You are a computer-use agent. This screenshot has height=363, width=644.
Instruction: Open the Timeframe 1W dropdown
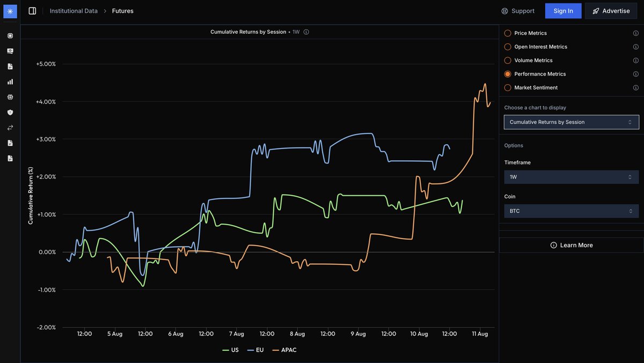click(572, 177)
